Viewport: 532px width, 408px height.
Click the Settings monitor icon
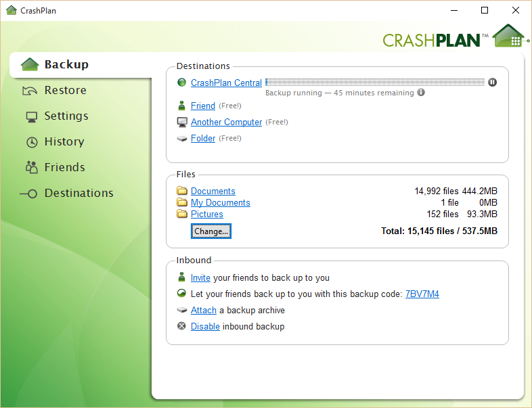32,117
